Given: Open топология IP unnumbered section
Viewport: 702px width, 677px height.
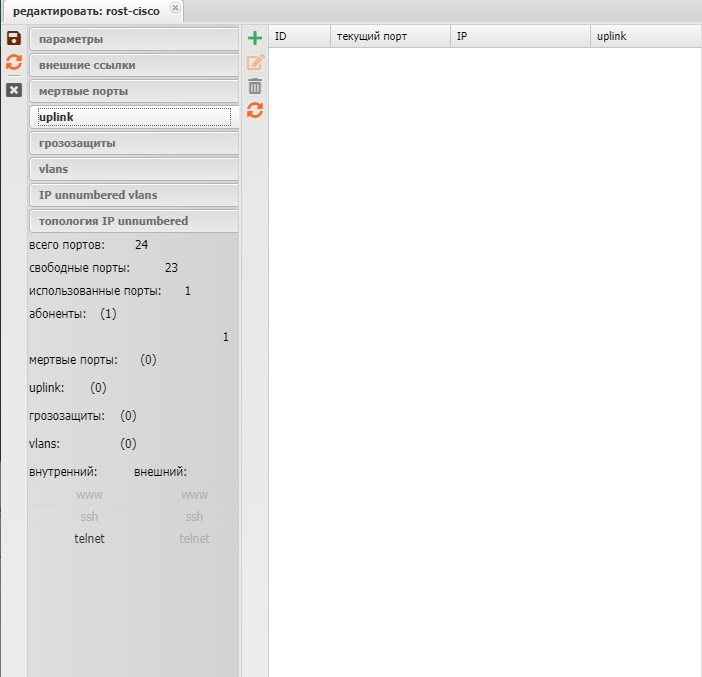Looking at the screenshot, I should pyautogui.click(x=134, y=221).
